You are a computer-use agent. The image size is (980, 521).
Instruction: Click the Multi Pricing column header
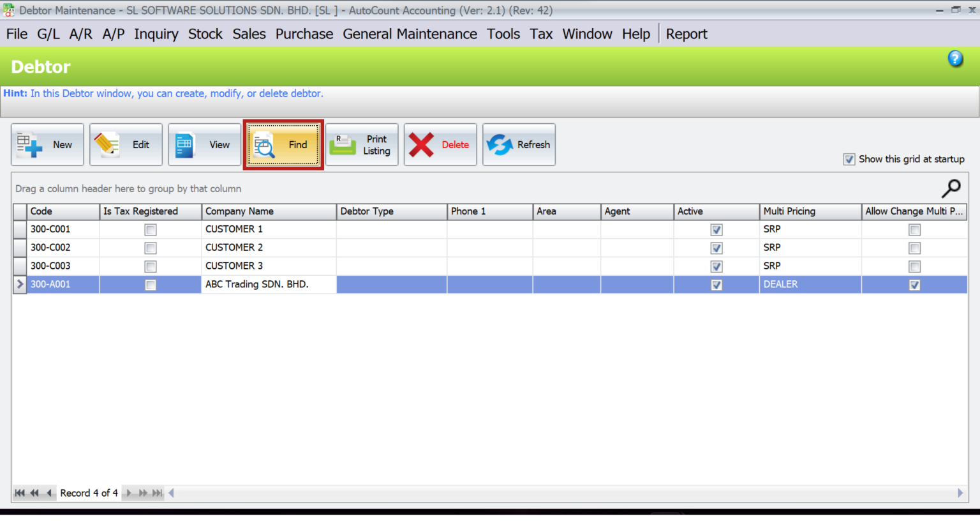(810, 211)
